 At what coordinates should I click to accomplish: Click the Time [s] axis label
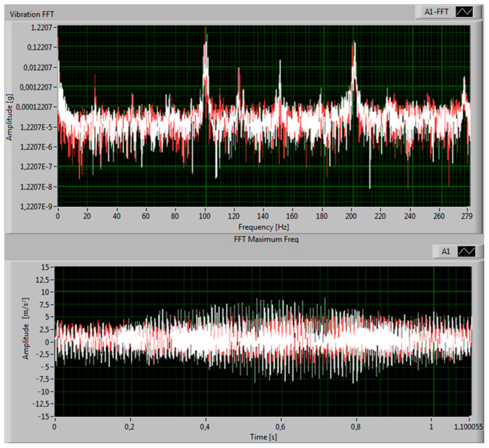(x=263, y=437)
